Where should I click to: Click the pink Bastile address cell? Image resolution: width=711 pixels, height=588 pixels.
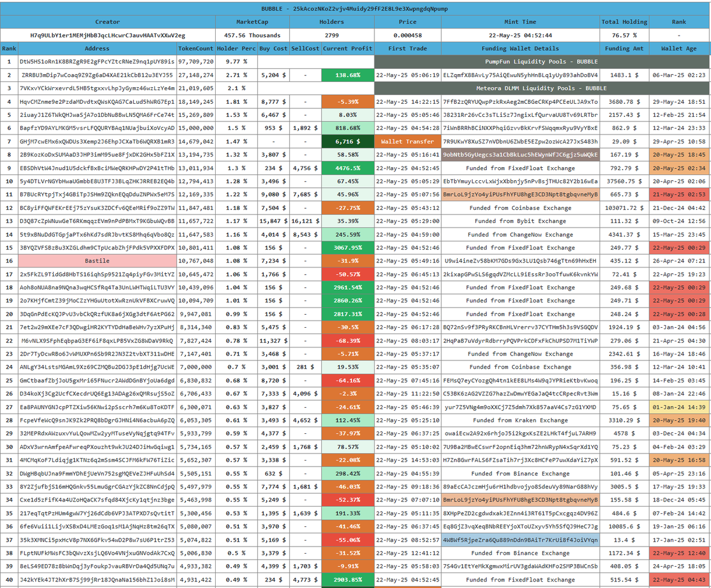click(97, 261)
